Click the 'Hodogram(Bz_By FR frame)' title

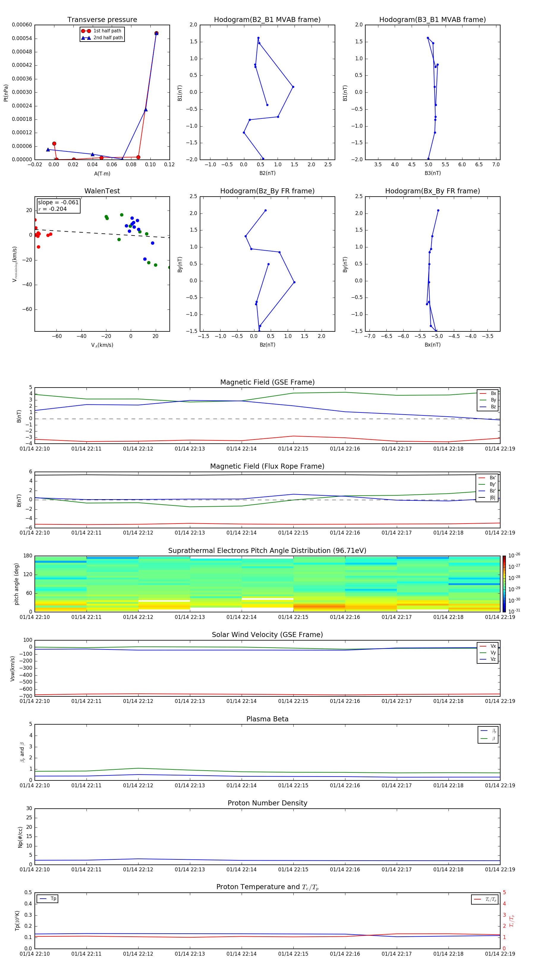pyautogui.click(x=267, y=191)
